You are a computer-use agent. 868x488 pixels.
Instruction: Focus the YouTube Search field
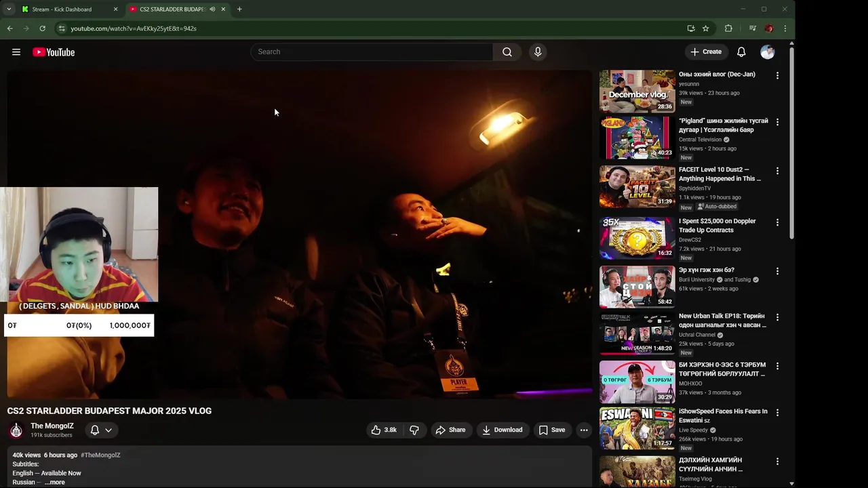pos(372,52)
